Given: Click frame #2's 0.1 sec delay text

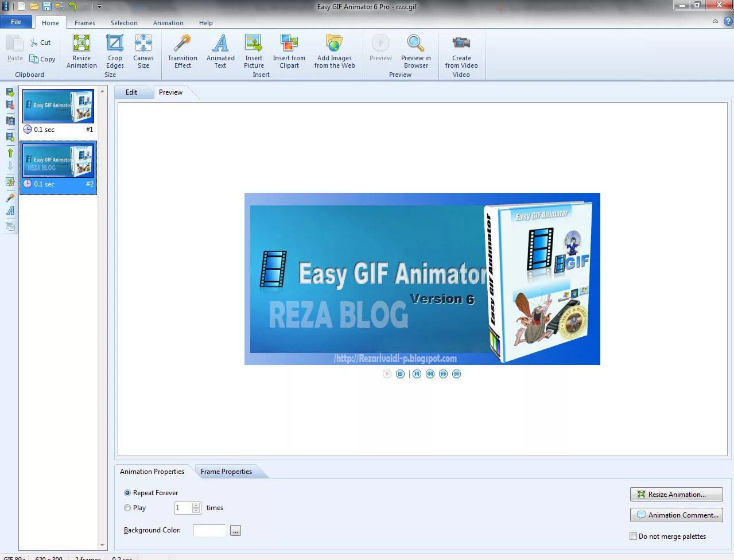Looking at the screenshot, I should click(x=44, y=184).
